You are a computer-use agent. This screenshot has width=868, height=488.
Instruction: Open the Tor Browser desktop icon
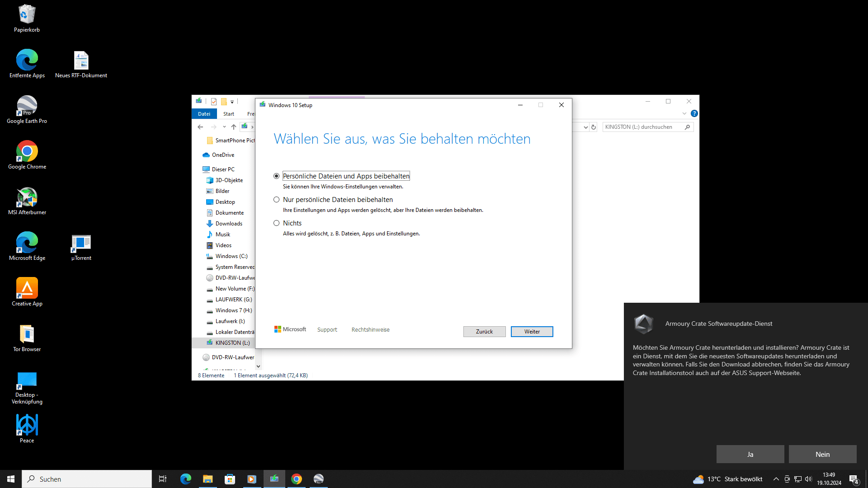pyautogui.click(x=27, y=335)
